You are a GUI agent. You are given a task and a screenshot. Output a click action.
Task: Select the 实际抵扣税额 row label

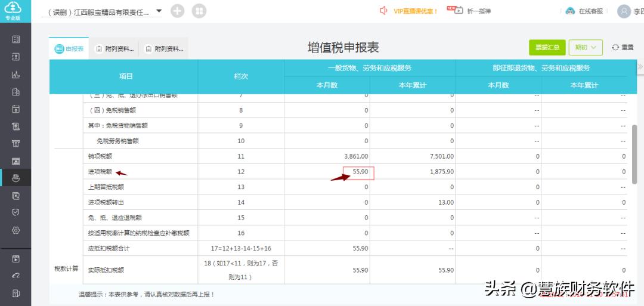pyautogui.click(x=106, y=270)
